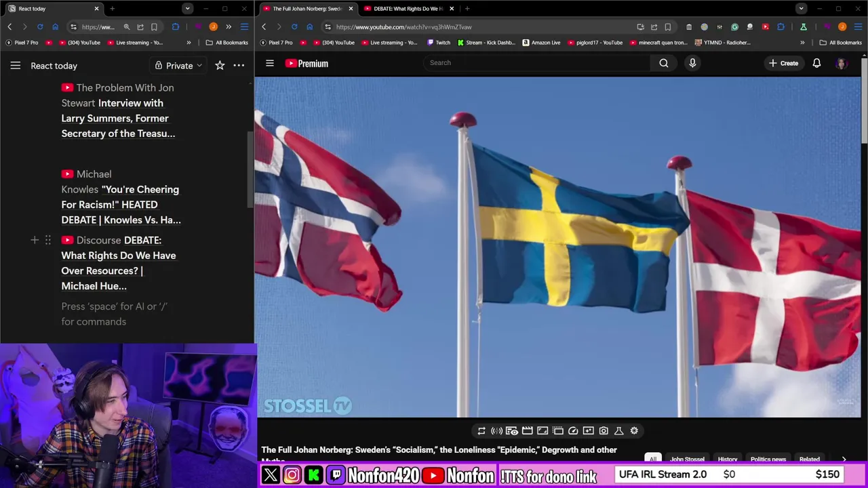Open the minecraft quan tron bookmark

pyautogui.click(x=658, y=43)
